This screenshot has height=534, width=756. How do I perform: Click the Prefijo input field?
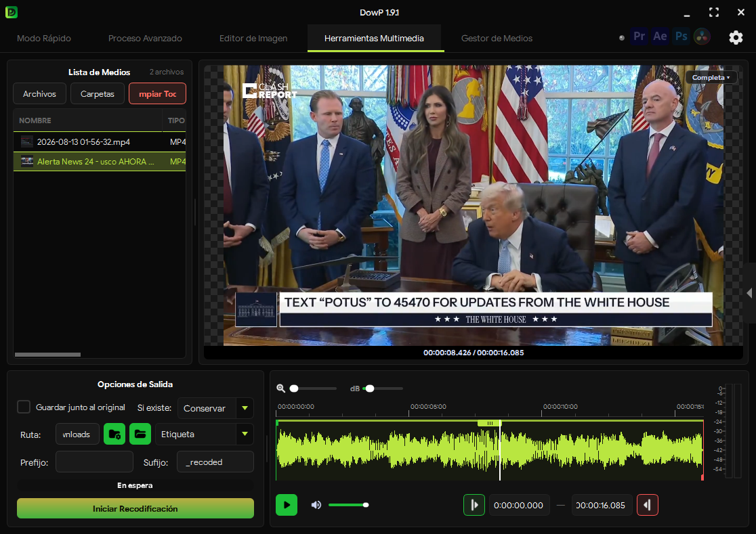pyautogui.click(x=95, y=462)
